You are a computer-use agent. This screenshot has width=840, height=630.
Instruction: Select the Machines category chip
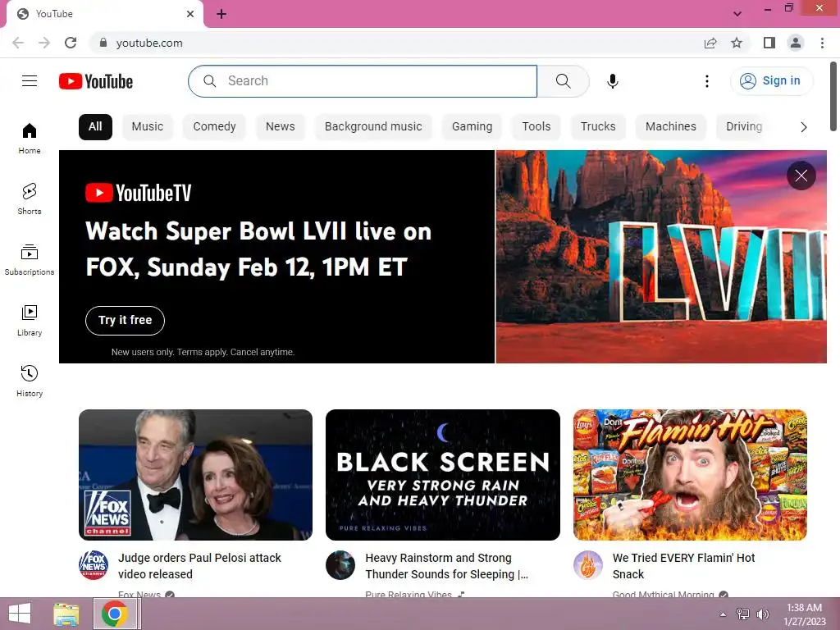coord(671,127)
